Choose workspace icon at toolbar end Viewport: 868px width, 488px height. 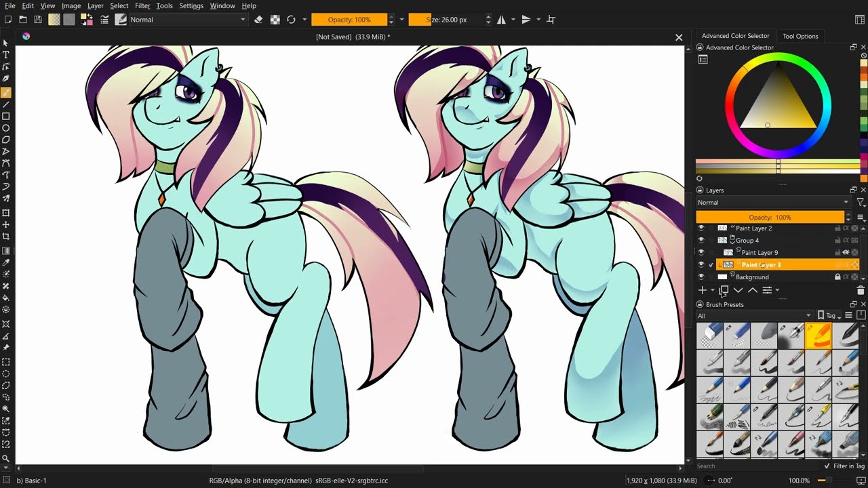tap(860, 20)
